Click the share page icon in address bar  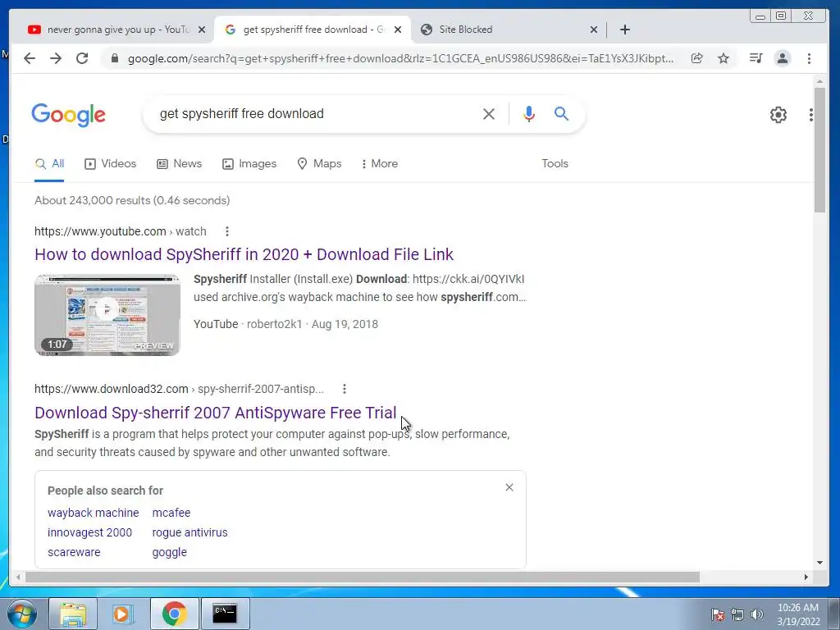[697, 58]
